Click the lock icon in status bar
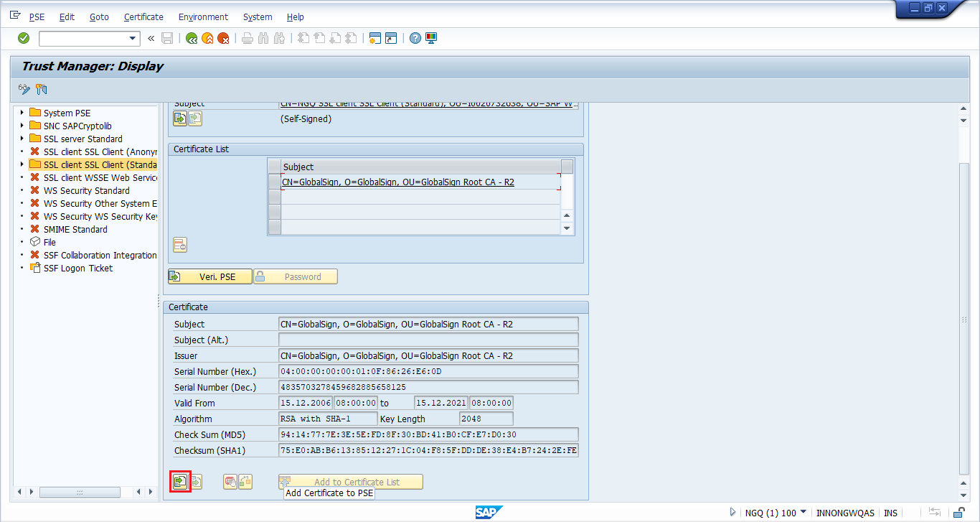The height and width of the screenshot is (522, 980). click(x=958, y=513)
